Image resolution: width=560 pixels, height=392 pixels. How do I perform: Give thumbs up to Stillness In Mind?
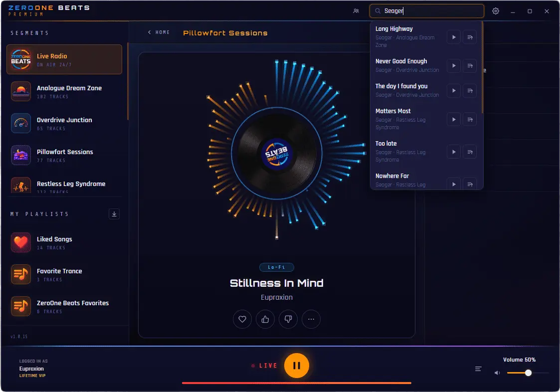tap(265, 319)
